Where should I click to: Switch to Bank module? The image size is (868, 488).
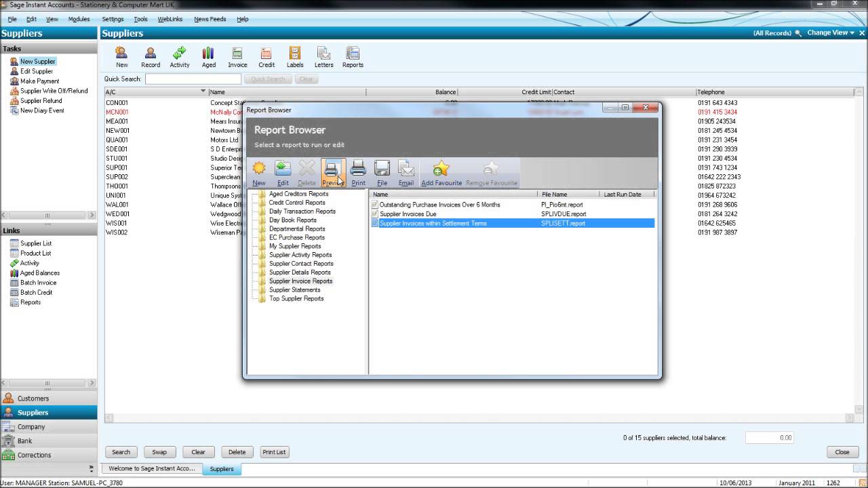coord(49,441)
